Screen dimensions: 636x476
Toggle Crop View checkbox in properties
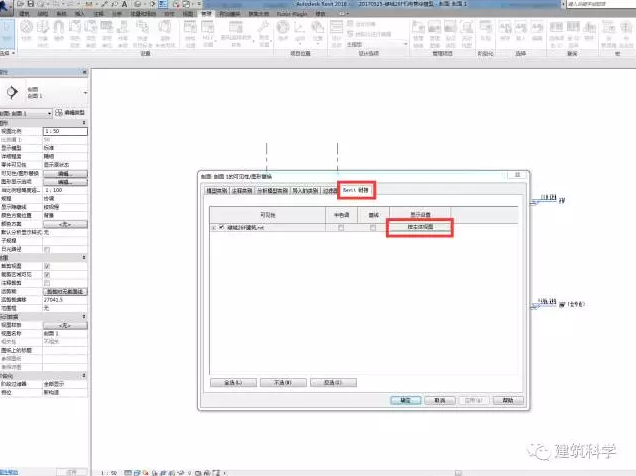coord(47,266)
